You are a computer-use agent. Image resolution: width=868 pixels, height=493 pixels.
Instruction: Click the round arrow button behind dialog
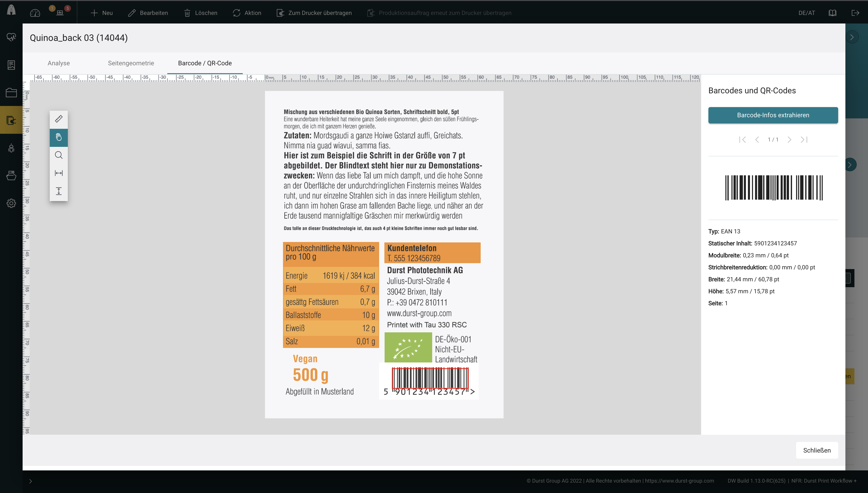[x=850, y=165]
